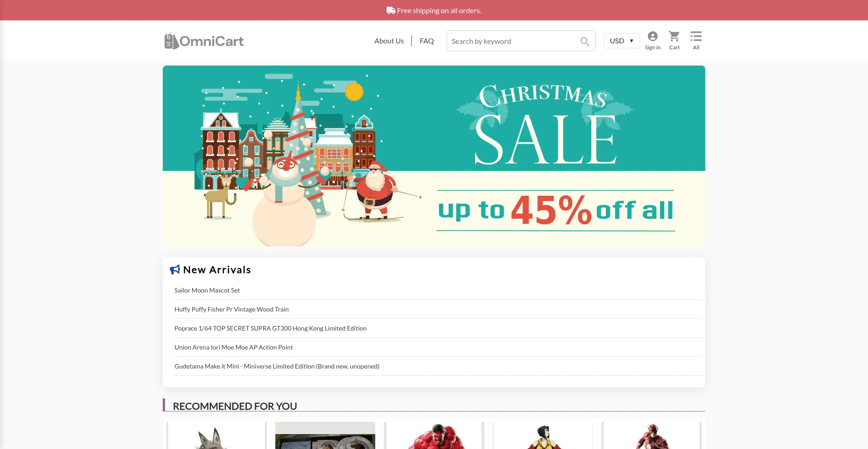Open the Sign in account icon
This screenshot has width=868, height=449.
pyautogui.click(x=652, y=41)
